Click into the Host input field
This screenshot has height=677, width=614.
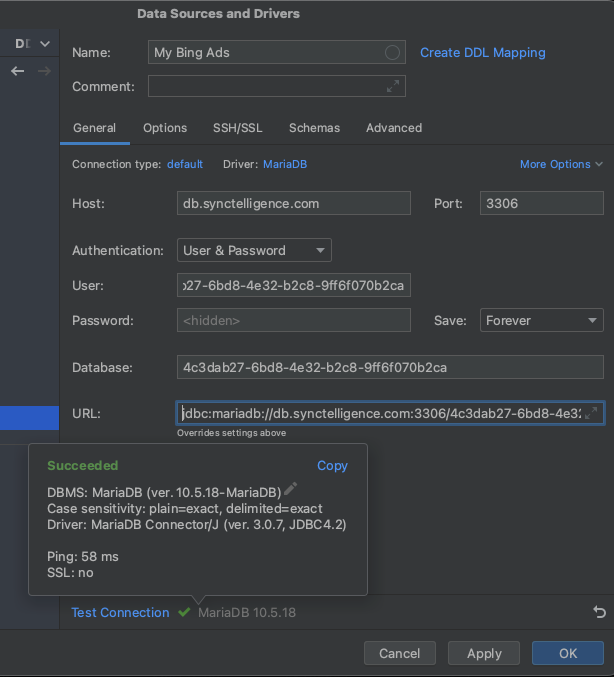coord(293,203)
